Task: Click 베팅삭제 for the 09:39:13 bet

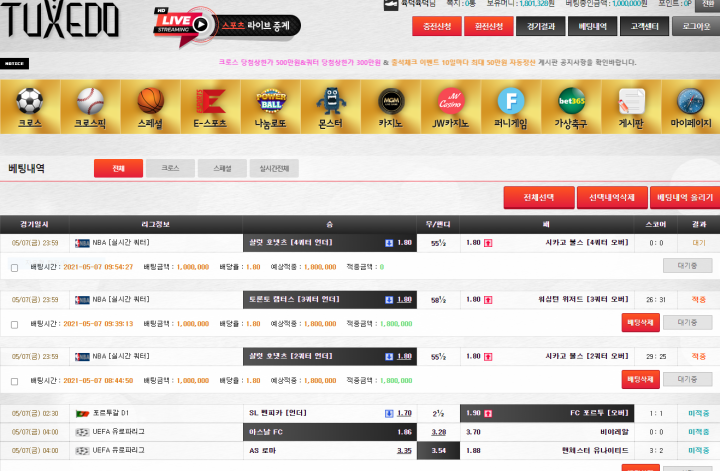Action: point(641,323)
